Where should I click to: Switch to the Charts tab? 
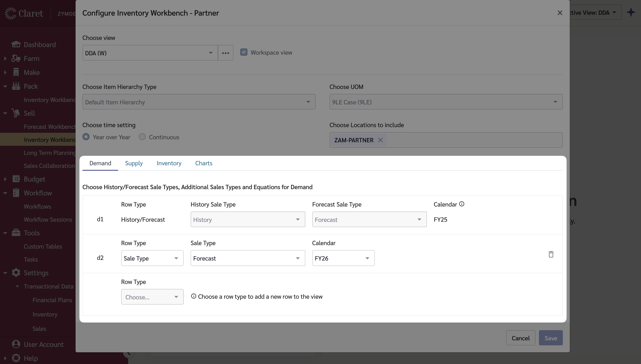click(x=203, y=163)
